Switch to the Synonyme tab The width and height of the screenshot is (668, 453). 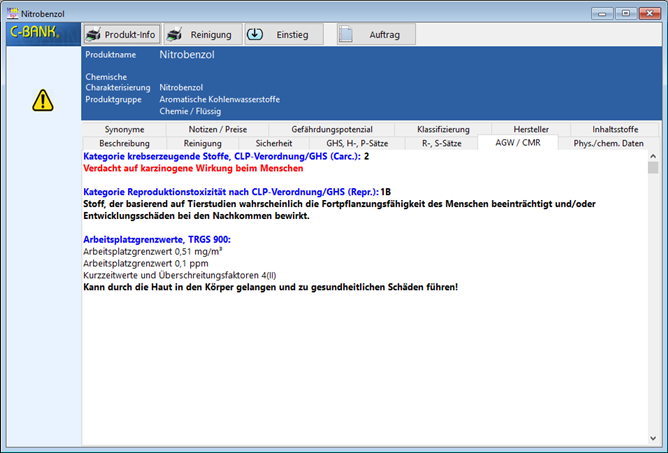pos(123,129)
